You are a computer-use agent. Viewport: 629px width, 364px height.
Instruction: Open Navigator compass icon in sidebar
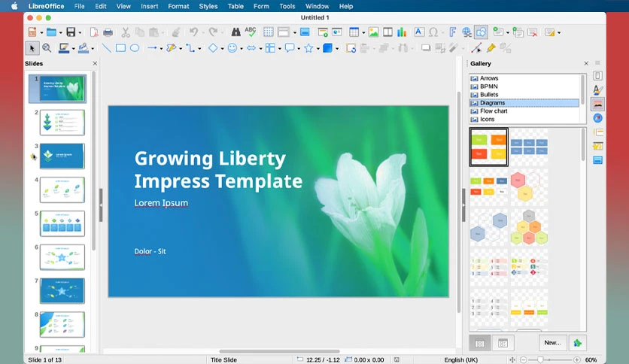597,118
